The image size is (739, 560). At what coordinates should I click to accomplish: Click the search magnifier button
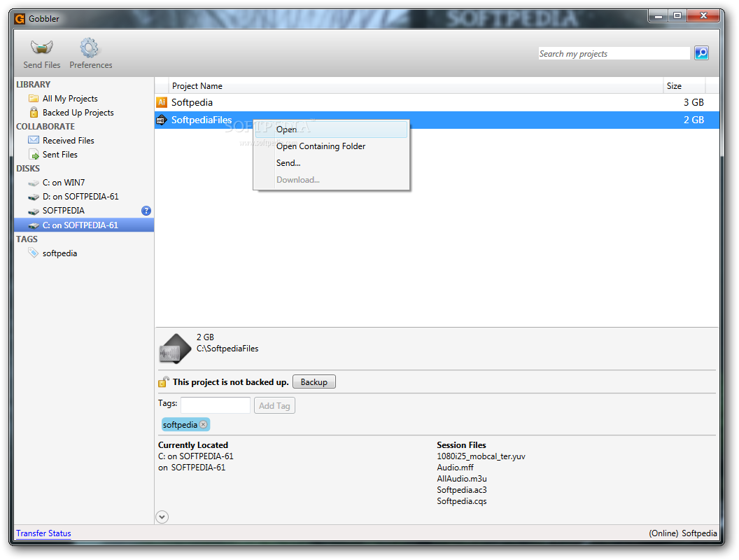pyautogui.click(x=701, y=53)
